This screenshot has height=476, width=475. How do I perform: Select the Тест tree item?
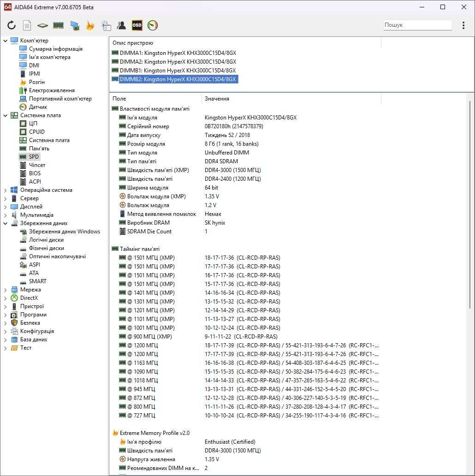coord(26,348)
